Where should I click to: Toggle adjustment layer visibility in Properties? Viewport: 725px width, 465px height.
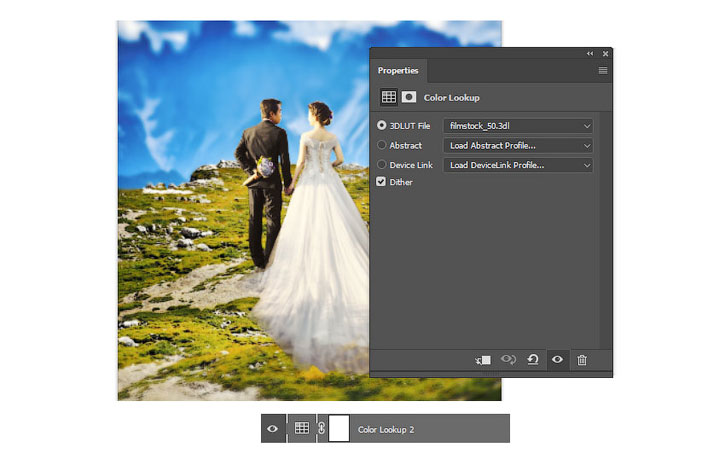[x=558, y=359]
